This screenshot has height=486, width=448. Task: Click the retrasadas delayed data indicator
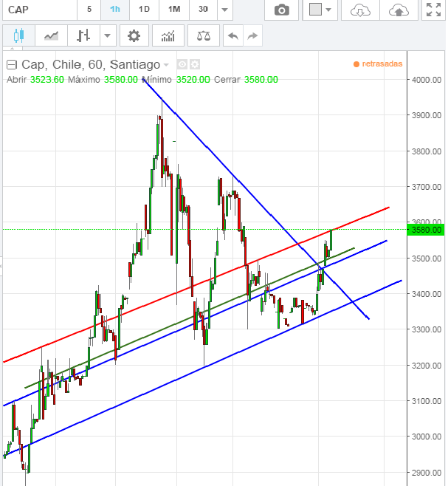click(378, 64)
